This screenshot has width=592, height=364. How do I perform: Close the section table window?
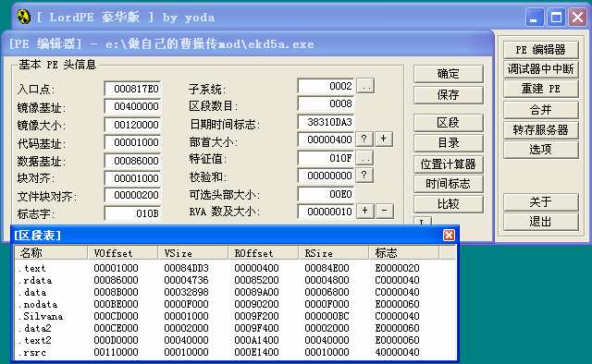(x=449, y=236)
